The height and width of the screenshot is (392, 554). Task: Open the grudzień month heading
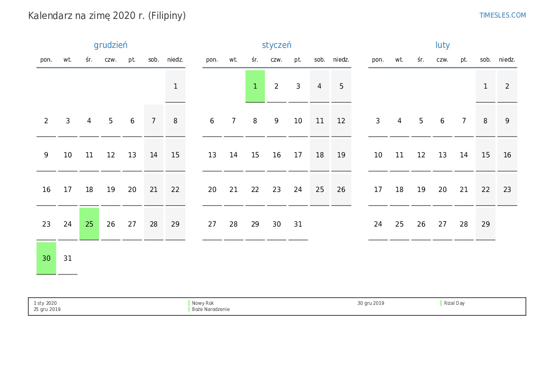click(x=110, y=45)
